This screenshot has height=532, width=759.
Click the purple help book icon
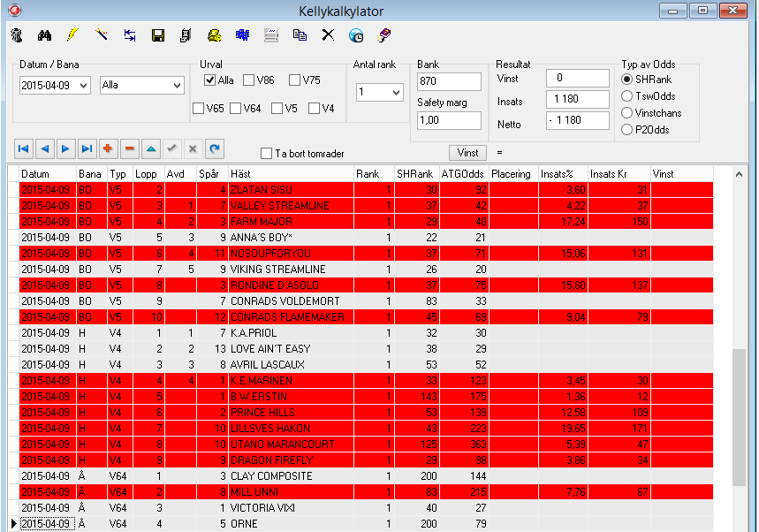pos(384,35)
